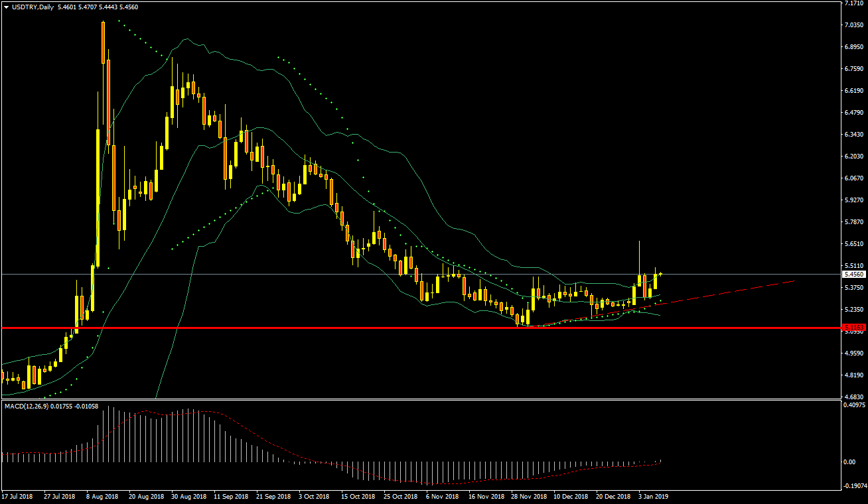
Task: Pick the 15 Oct 2018 date on time axis
Action: (x=358, y=495)
